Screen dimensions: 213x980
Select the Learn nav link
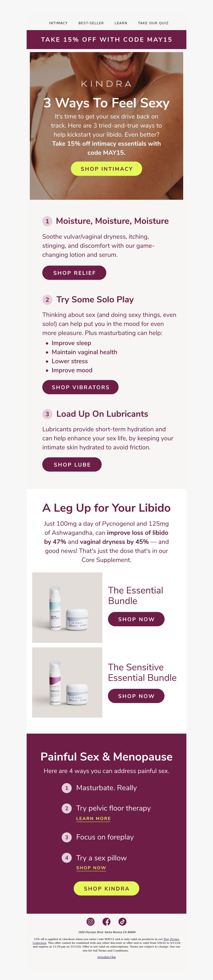(x=121, y=23)
